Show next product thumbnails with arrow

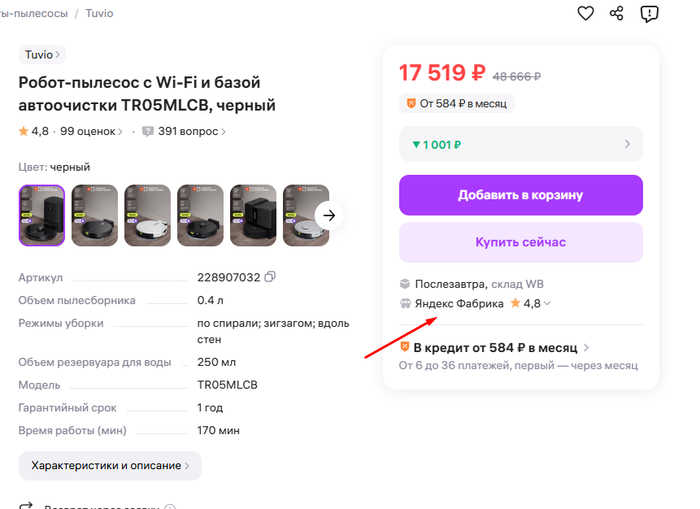329,215
